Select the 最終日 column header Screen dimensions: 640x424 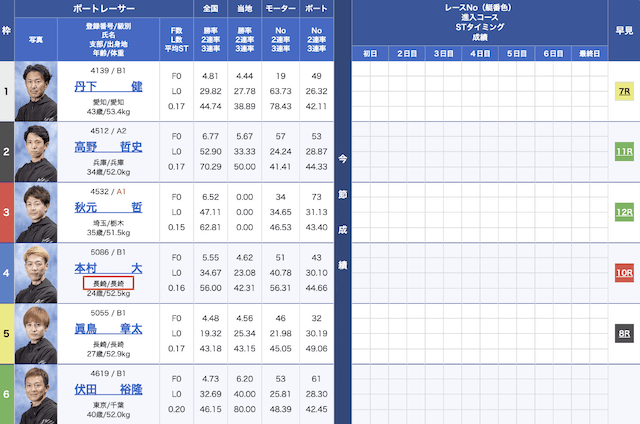[x=589, y=53]
